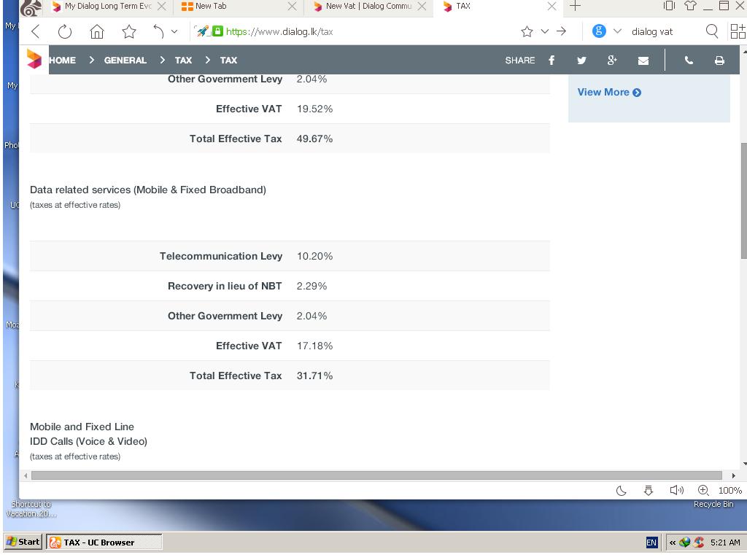747x560 pixels.
Task: Click the Total Effective Tax 31.71% value
Action: 314,376
